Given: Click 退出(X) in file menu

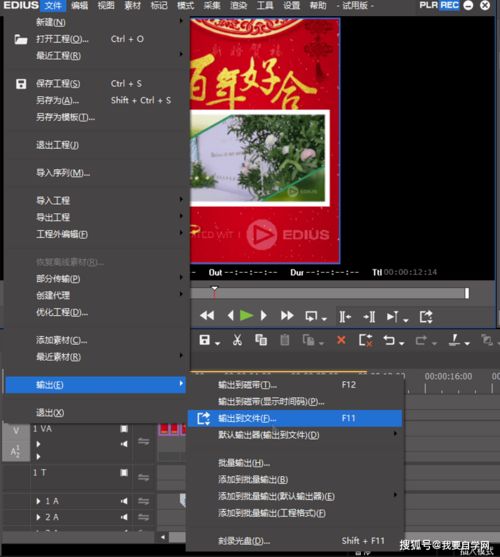Looking at the screenshot, I should pos(50,413).
